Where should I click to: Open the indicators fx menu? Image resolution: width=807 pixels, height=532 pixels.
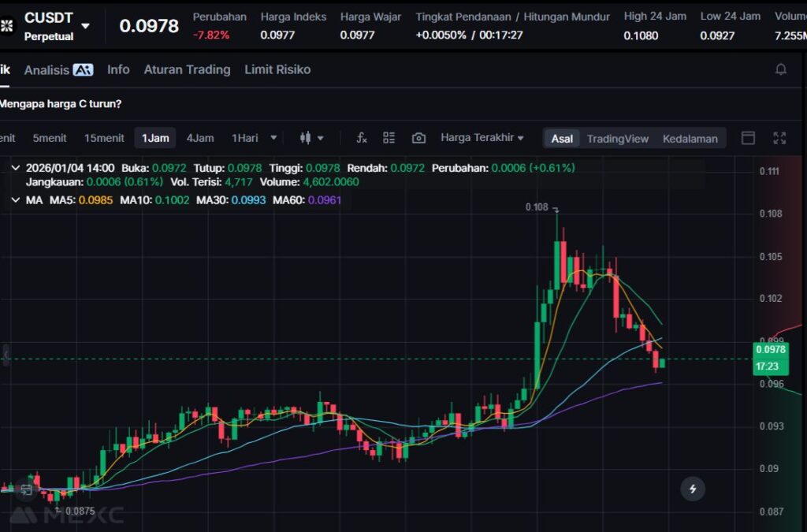tap(362, 138)
